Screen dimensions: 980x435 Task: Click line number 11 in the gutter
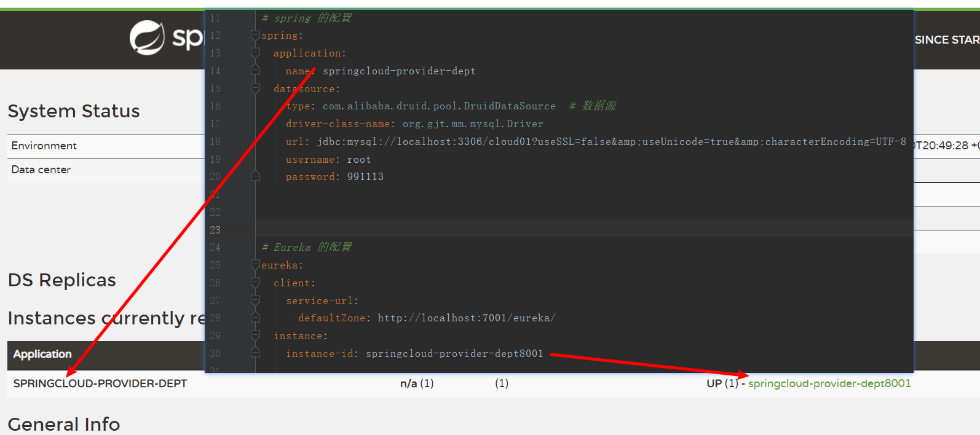(x=215, y=18)
